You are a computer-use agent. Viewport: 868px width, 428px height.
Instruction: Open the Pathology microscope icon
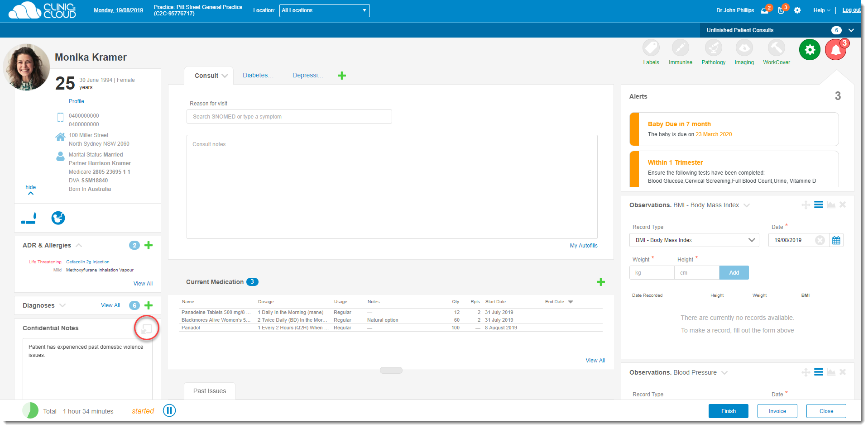tap(713, 48)
